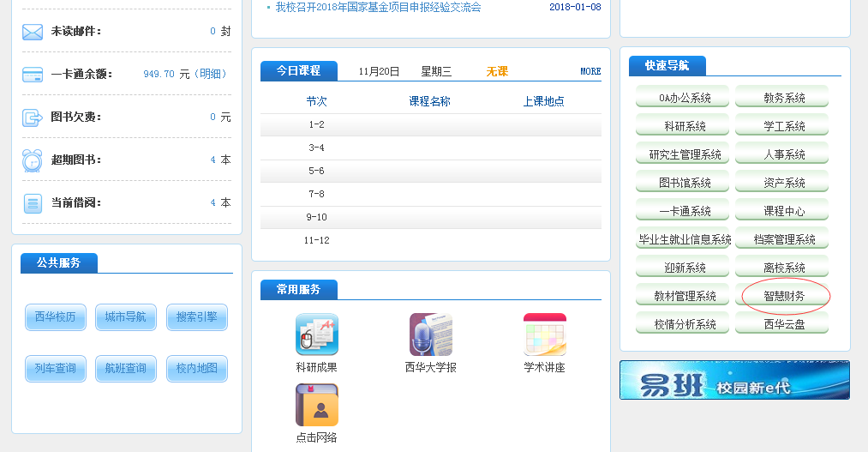Open the 西华云盘 button
Screen dimensions: 868x452
coord(782,325)
